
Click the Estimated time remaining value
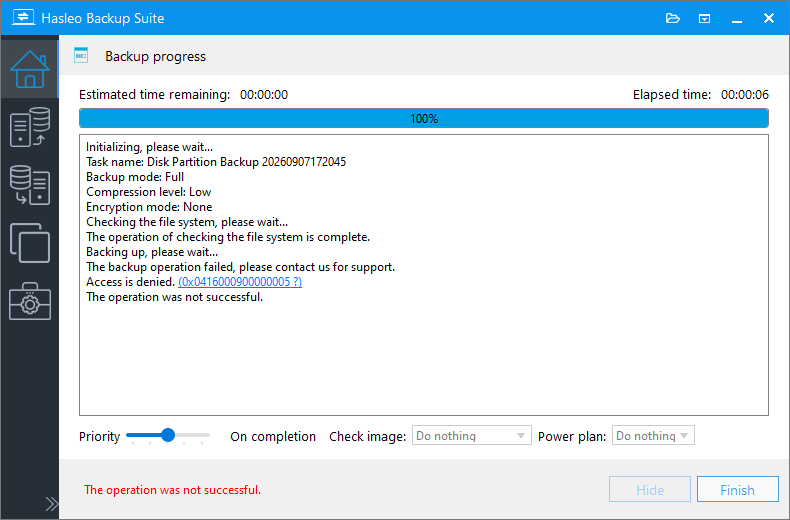(x=264, y=95)
